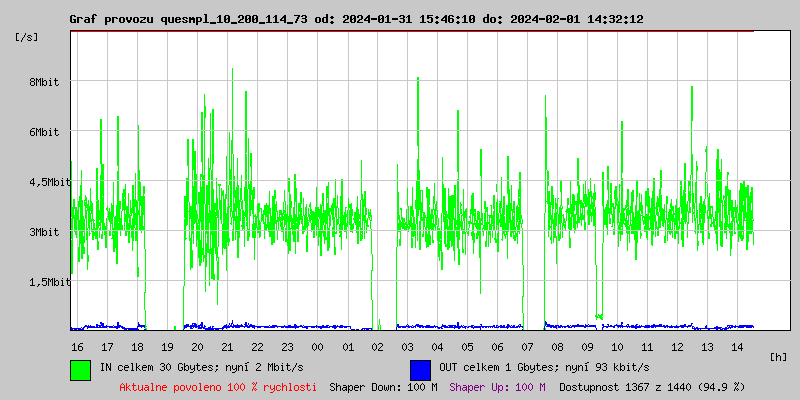Select the purple 'Shaper Up: 100 M' text
Image resolution: width=800 pixels, height=400 pixels.
497,386
